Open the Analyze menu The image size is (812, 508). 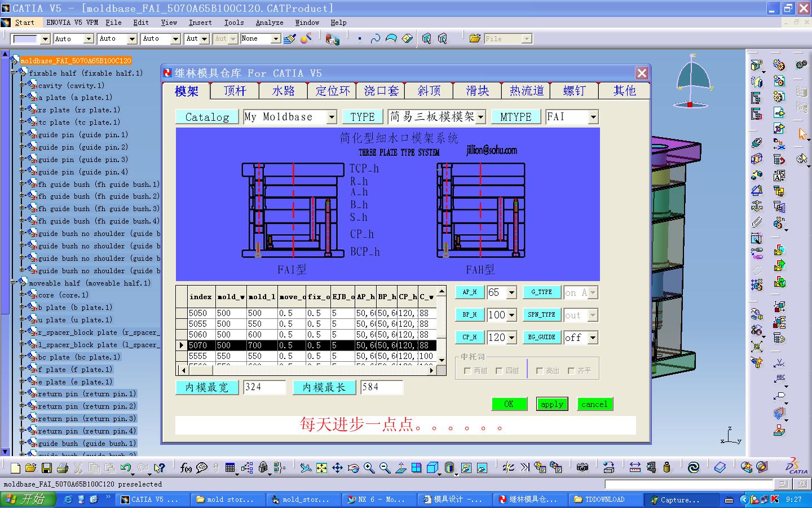point(270,23)
